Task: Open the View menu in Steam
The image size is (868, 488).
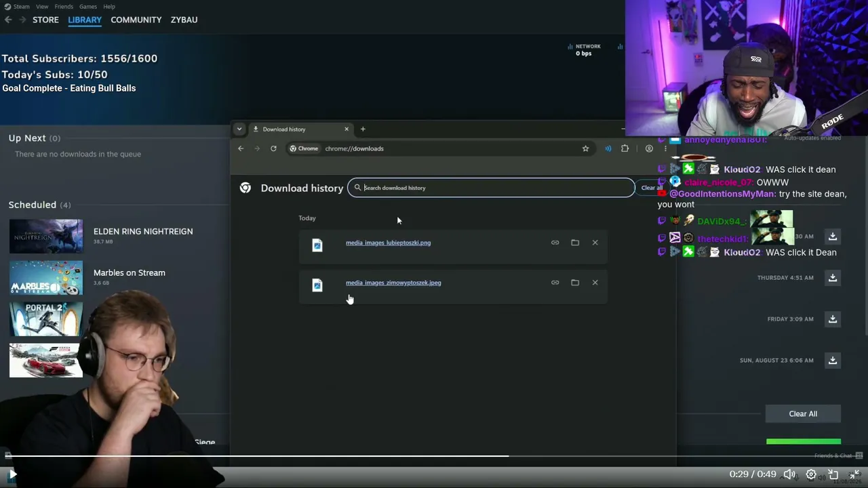Action: (42, 7)
